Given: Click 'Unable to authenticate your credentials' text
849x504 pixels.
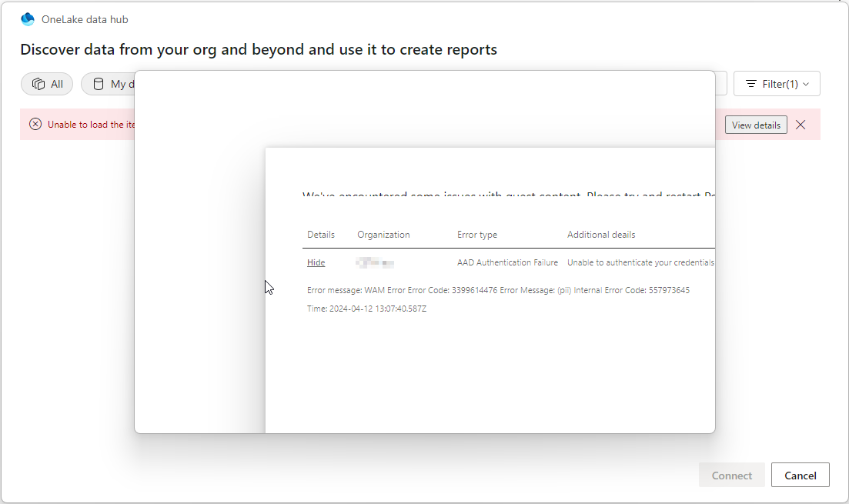Looking at the screenshot, I should click(x=640, y=262).
